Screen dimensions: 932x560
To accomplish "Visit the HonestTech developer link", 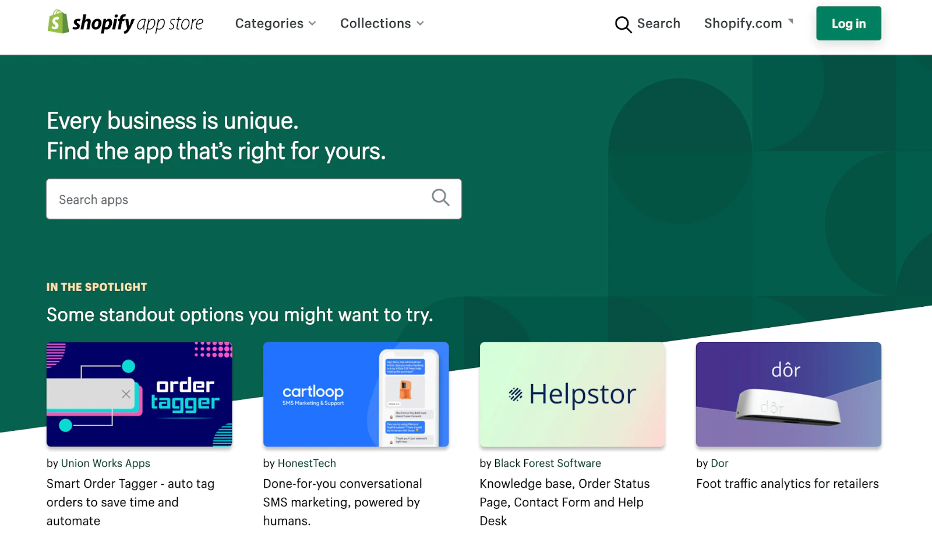I will click(306, 463).
